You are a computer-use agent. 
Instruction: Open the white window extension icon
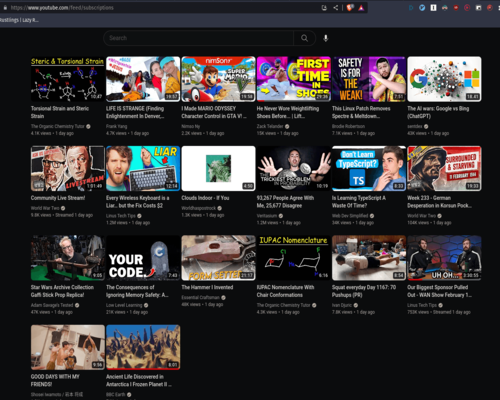478,8
